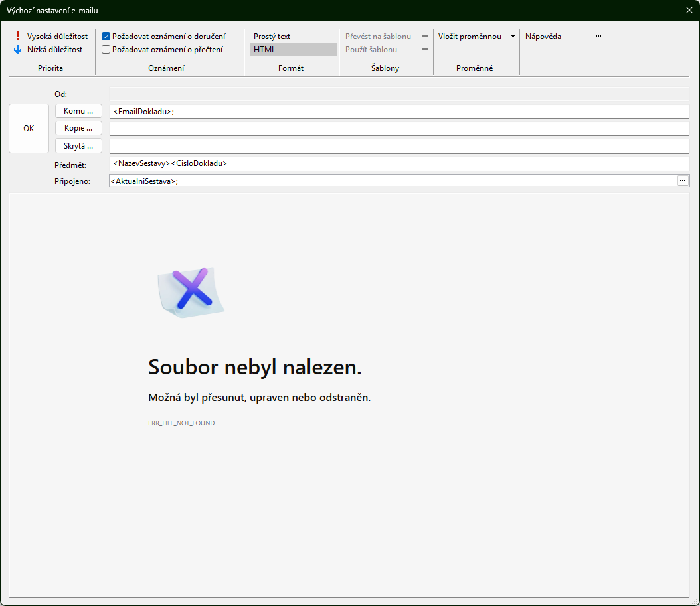
Task: Click the empty Kopie input field
Action: (398, 129)
